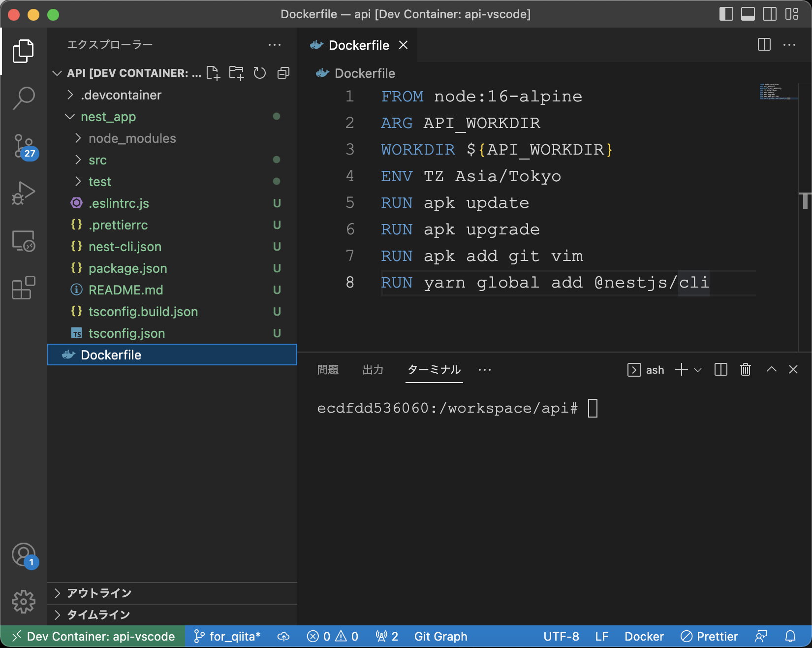Expand the Timeline section
The width and height of the screenshot is (812, 648).
[x=172, y=615]
